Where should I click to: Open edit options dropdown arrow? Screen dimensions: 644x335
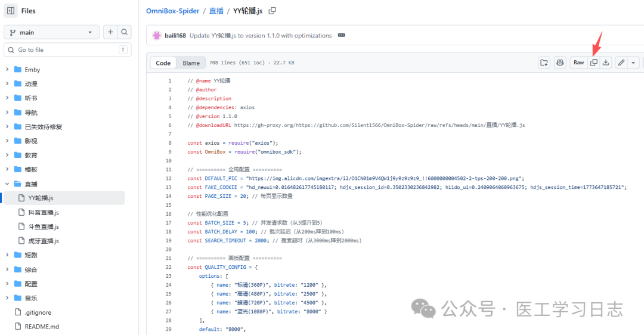pyautogui.click(x=633, y=63)
